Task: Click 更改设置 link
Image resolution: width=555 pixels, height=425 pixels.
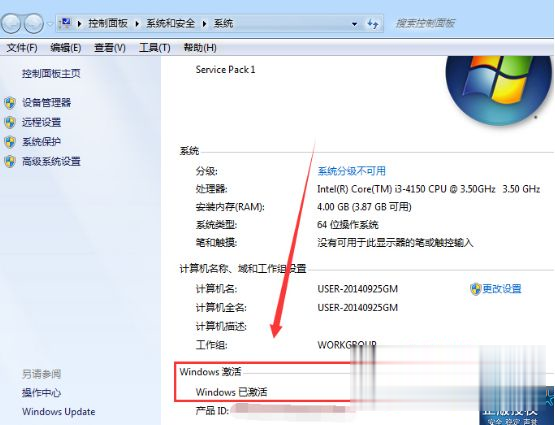Action: click(x=502, y=289)
